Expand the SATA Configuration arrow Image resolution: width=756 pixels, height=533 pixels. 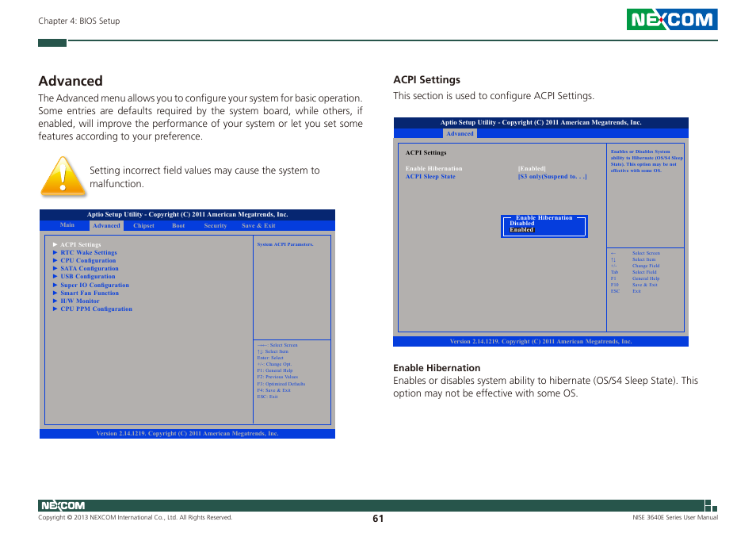[55, 268]
